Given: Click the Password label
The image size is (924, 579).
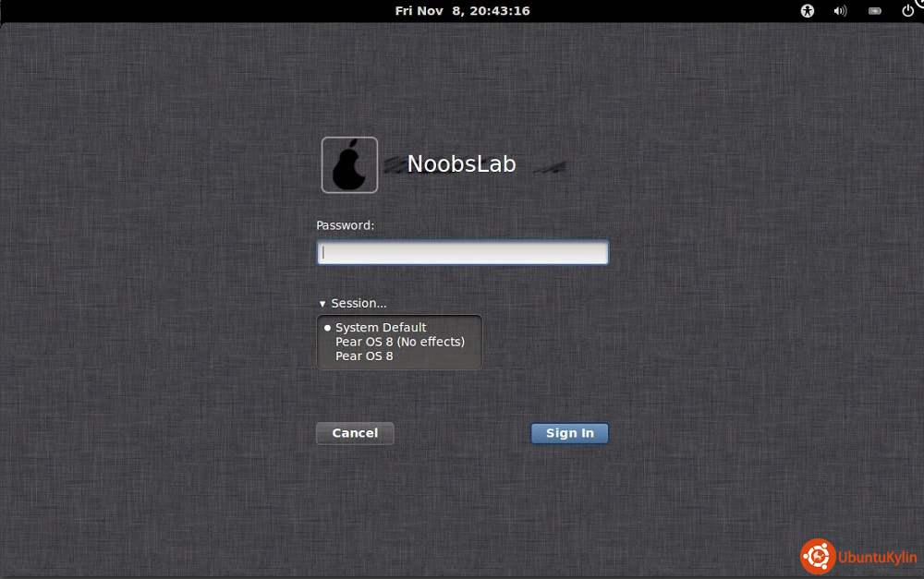Looking at the screenshot, I should [345, 225].
